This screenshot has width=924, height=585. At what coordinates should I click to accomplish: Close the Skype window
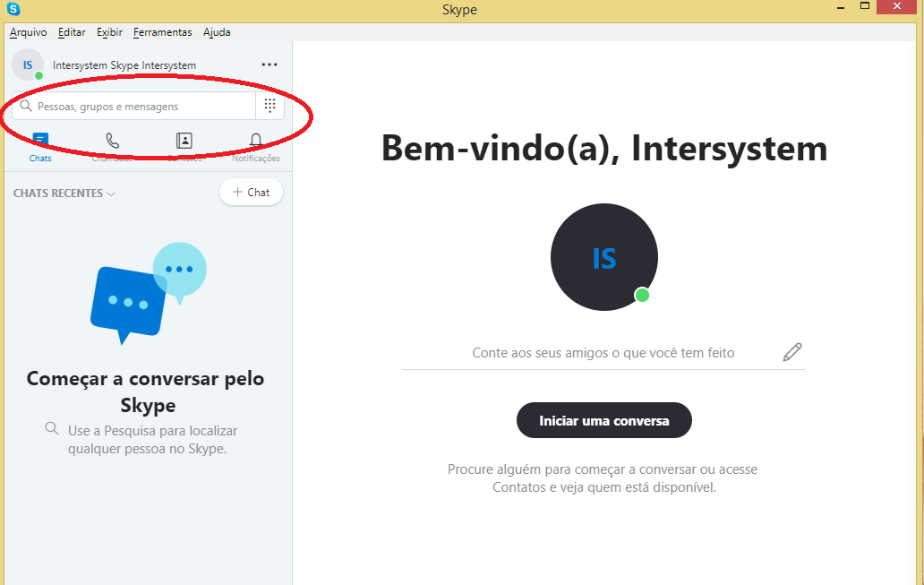897,6
